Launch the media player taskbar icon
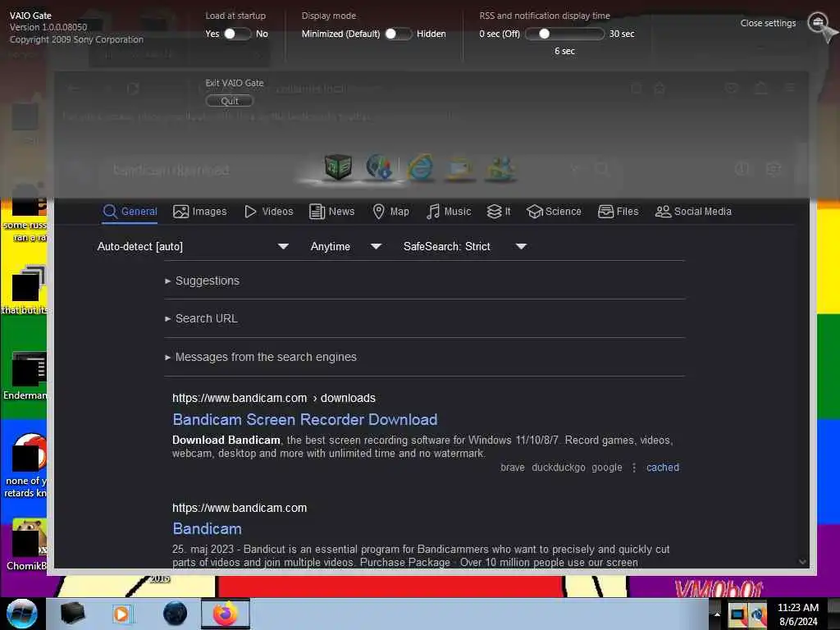Image resolution: width=840 pixels, height=630 pixels. [x=121, y=614]
